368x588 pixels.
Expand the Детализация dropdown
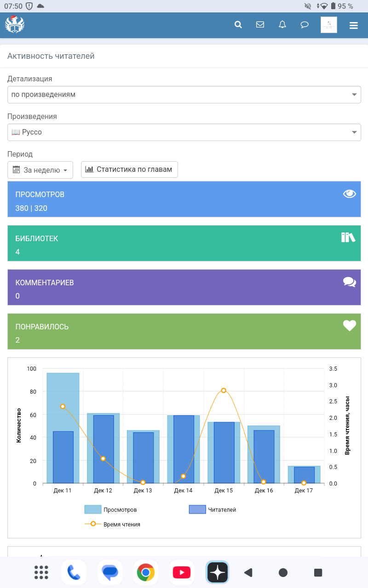pos(184,95)
